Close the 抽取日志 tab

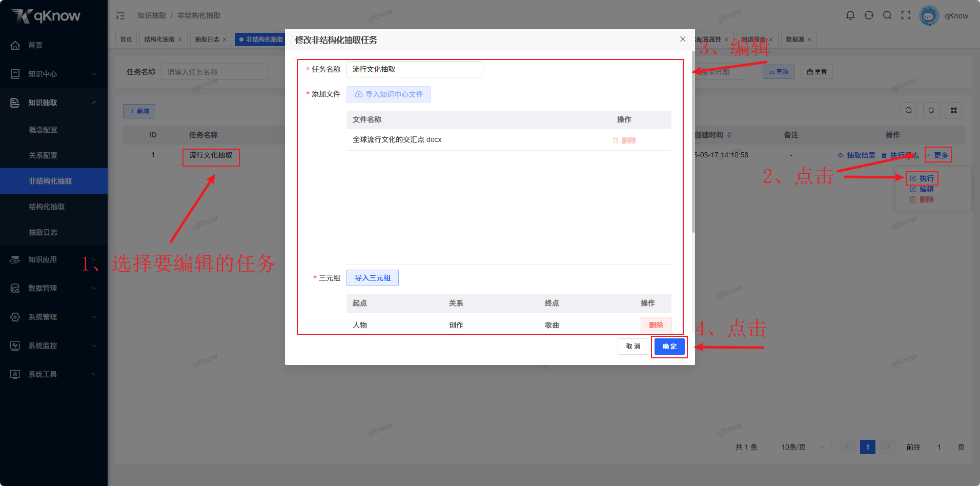click(x=224, y=39)
